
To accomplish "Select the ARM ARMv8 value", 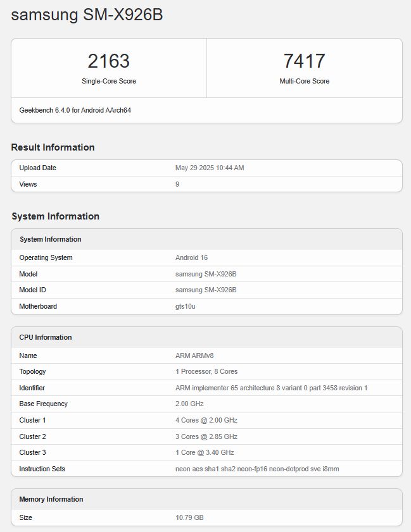I will [x=194, y=356].
